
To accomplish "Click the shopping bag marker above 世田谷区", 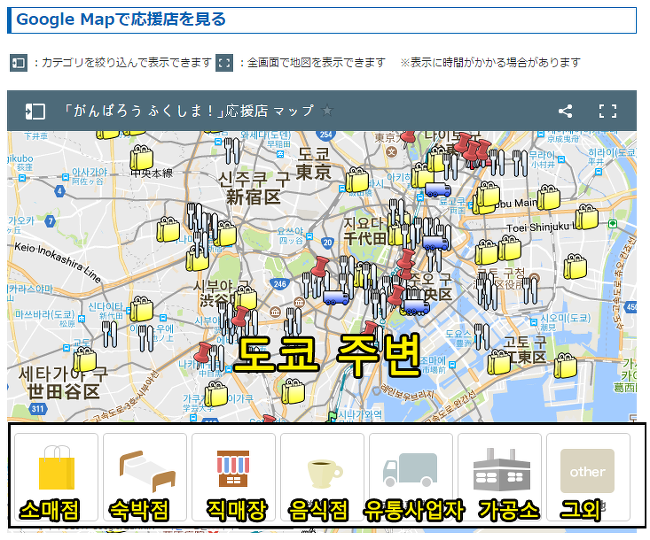I will (x=85, y=360).
